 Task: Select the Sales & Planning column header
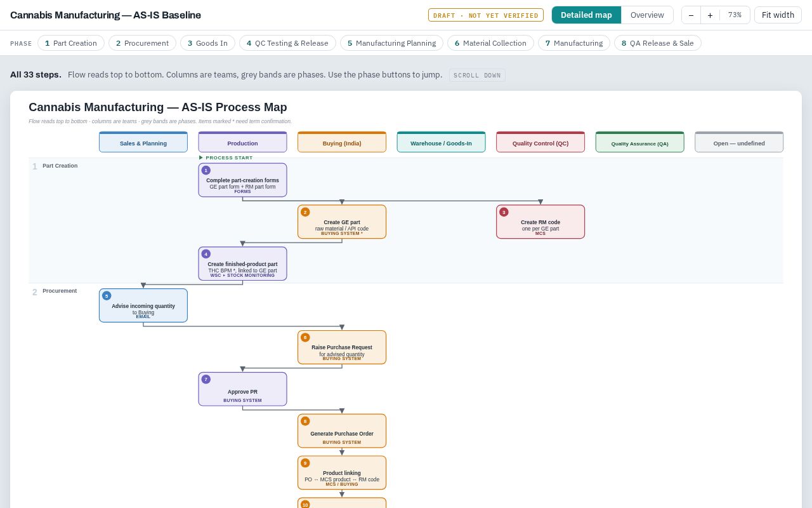(x=143, y=142)
